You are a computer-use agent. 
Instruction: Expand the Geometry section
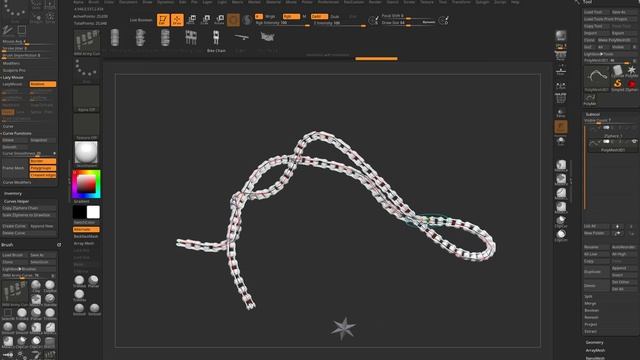594,342
